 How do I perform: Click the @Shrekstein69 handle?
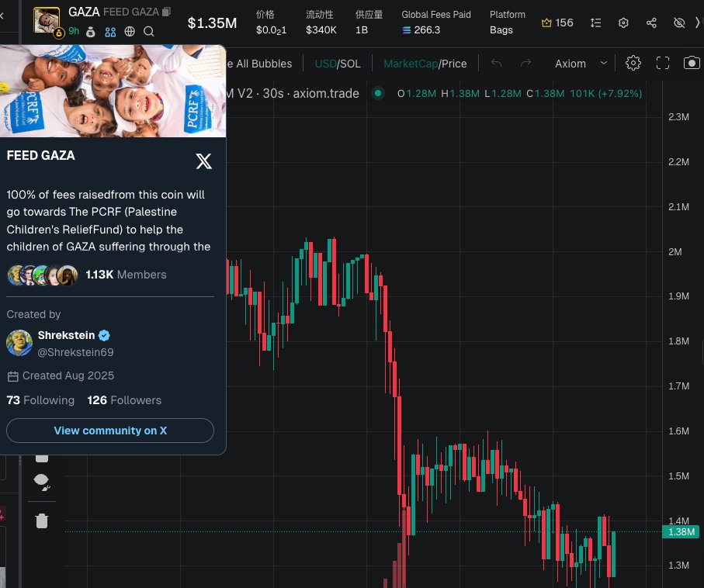75,352
